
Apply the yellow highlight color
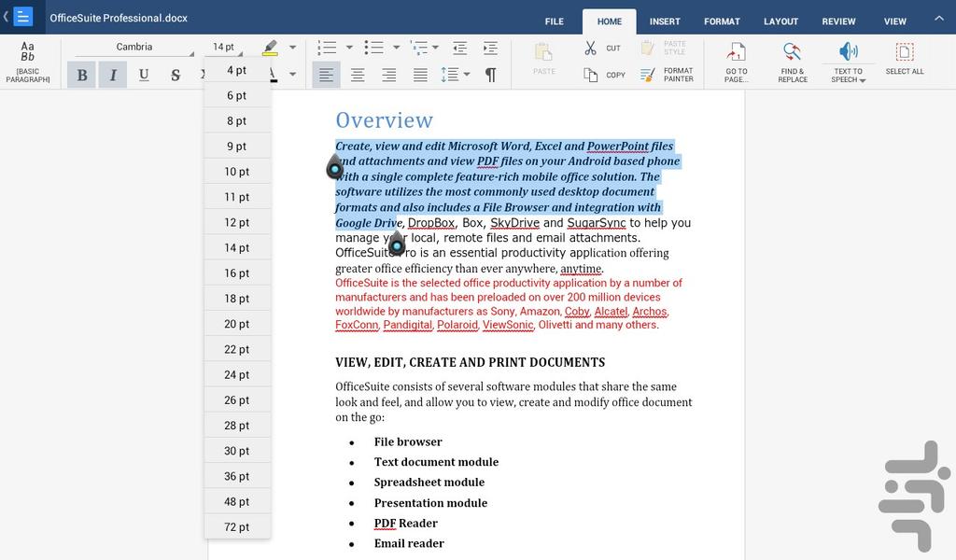point(271,48)
